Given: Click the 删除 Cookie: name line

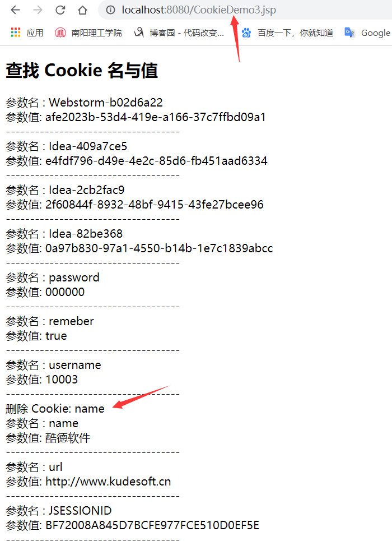Looking at the screenshot, I should click(x=55, y=409).
